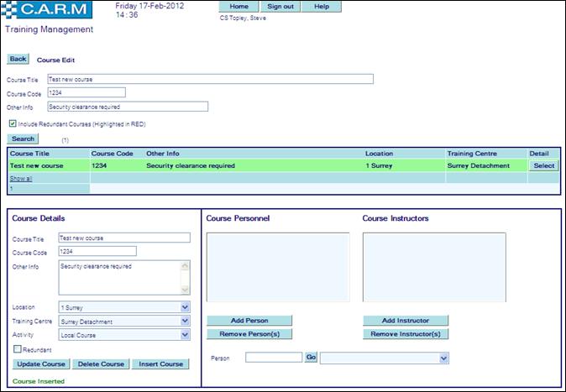Open the person results dropdown beside Go
This screenshot has height=392, width=566.
point(443,358)
